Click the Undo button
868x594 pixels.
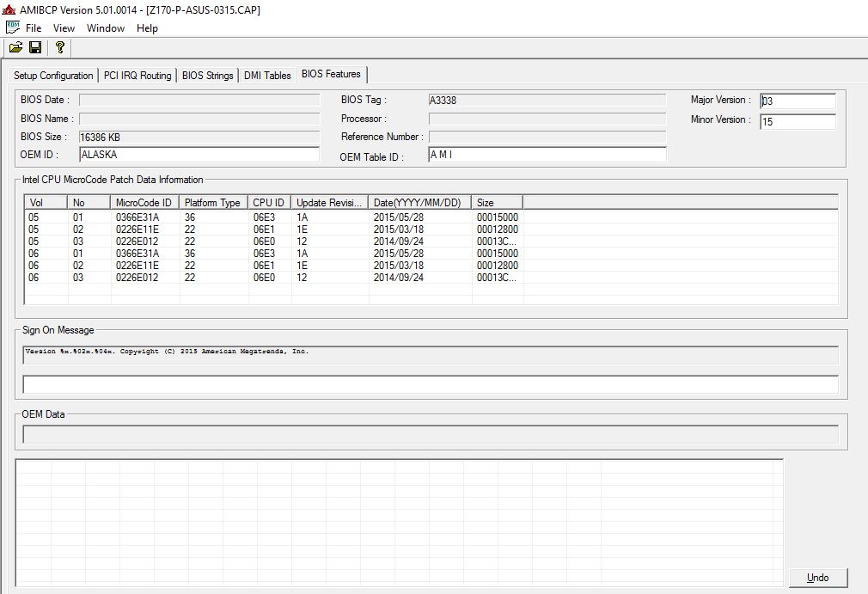(x=817, y=578)
